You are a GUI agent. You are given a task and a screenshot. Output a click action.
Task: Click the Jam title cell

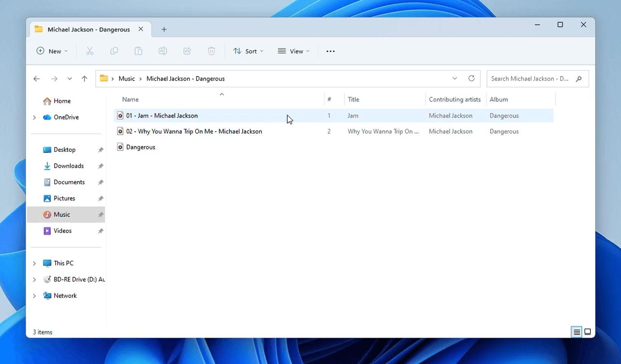point(353,116)
